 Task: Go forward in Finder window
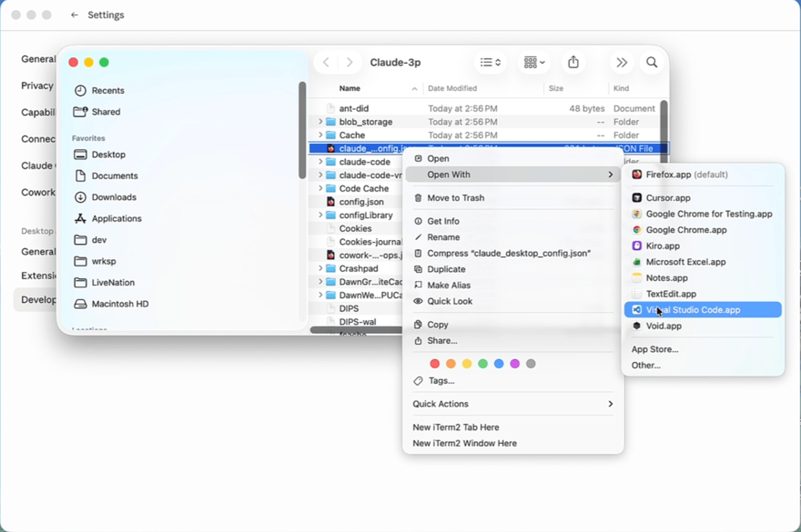(349, 62)
